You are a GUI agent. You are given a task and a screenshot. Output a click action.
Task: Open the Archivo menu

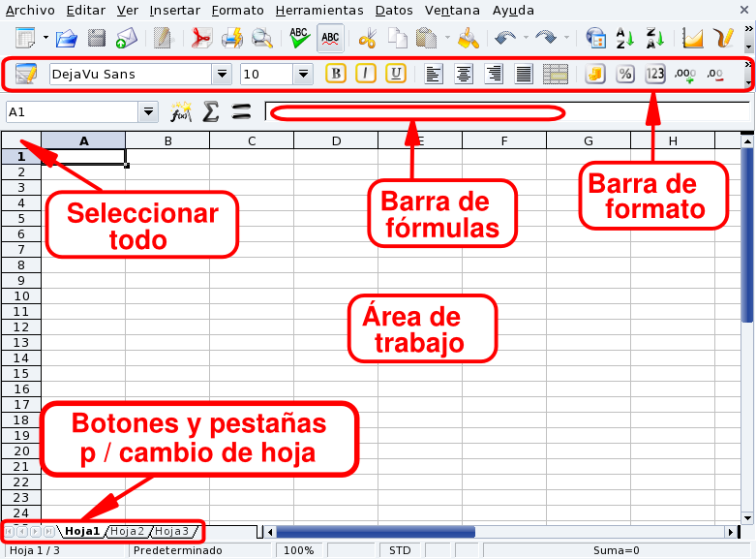(30, 10)
